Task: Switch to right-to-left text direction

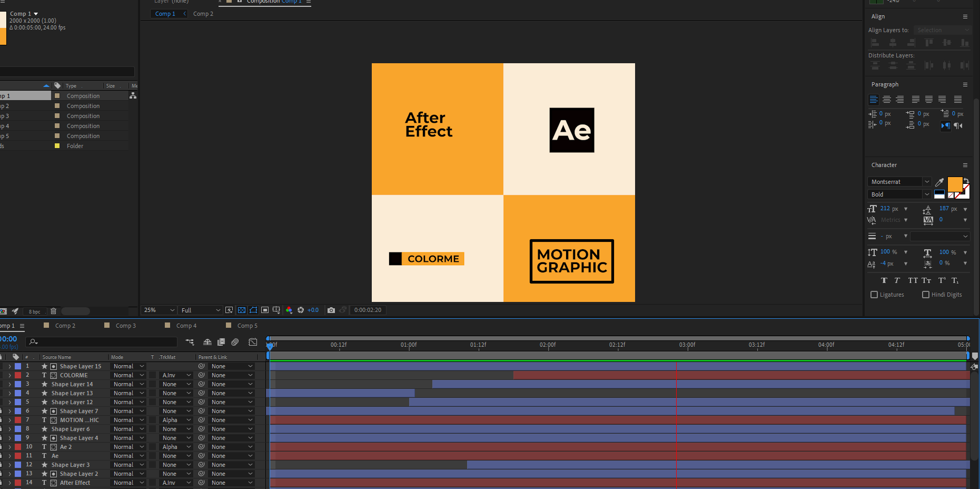Action: point(958,125)
